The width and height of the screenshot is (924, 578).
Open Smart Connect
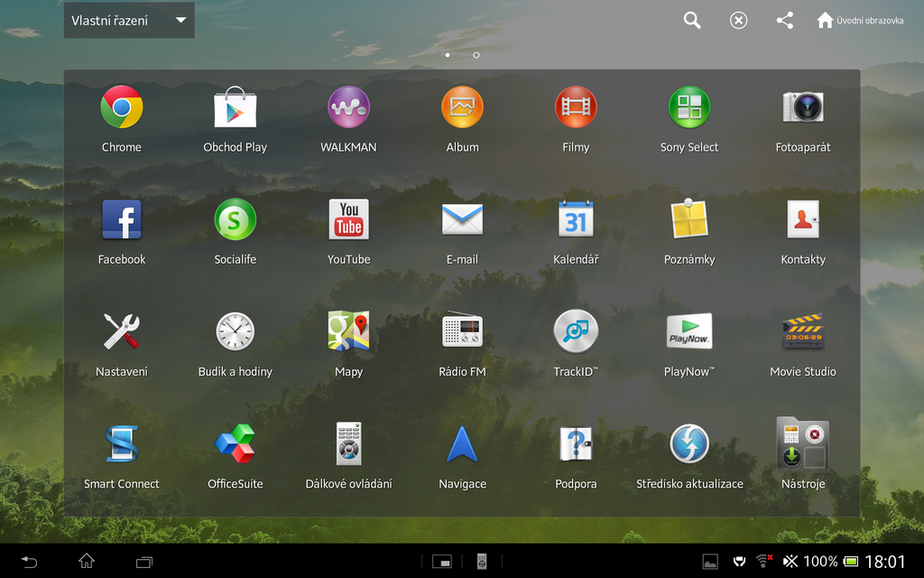pyautogui.click(x=121, y=444)
